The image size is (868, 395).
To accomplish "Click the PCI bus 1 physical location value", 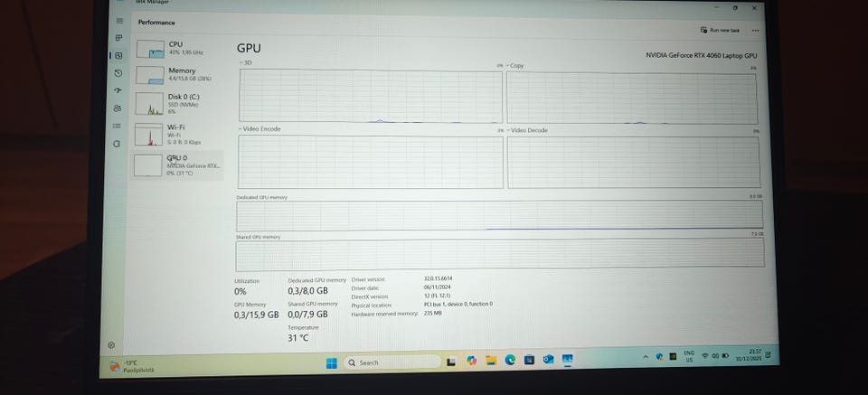I will (458, 305).
